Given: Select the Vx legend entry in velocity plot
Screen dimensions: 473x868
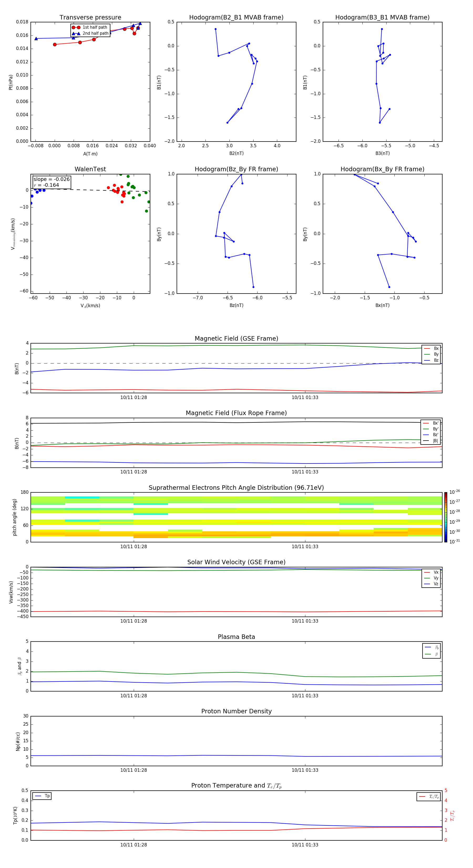Looking at the screenshot, I should (431, 573).
